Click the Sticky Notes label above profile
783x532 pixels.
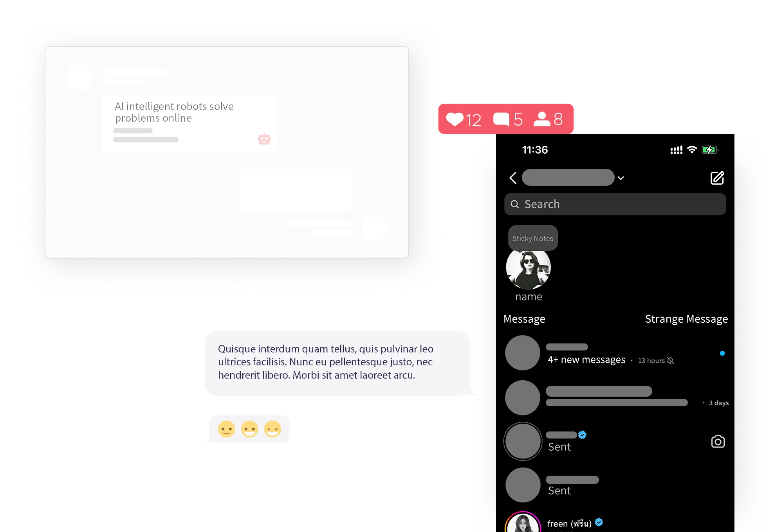[x=532, y=238]
